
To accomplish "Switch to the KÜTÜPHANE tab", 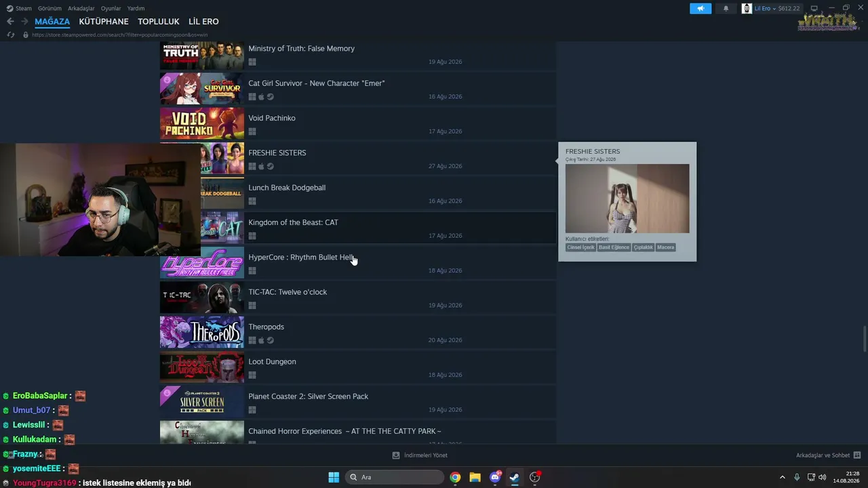I will 104,22.
